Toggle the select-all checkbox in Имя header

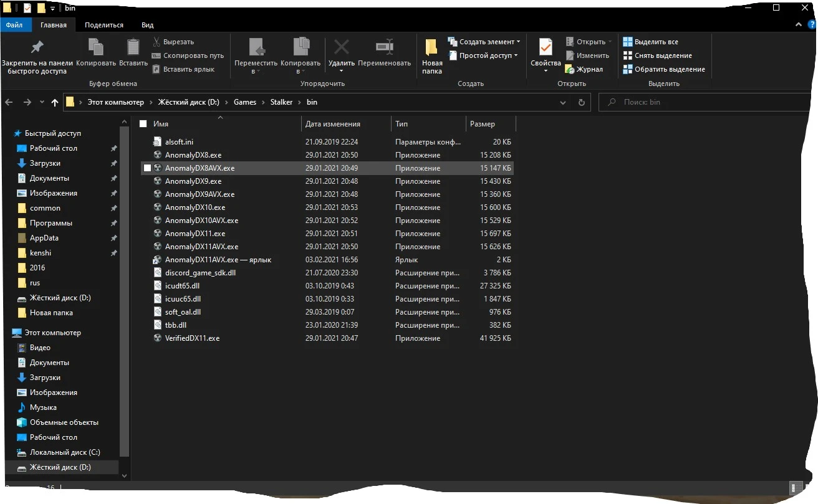(x=143, y=124)
